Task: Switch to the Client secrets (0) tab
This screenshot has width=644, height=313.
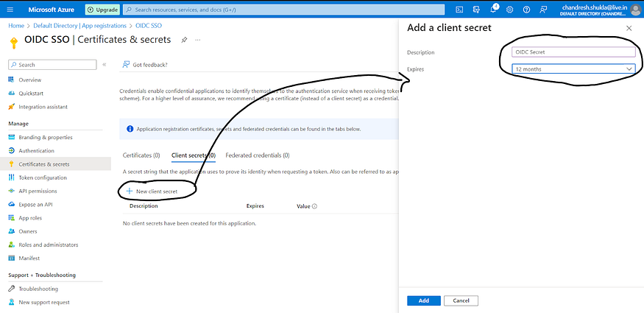Action: coord(194,155)
